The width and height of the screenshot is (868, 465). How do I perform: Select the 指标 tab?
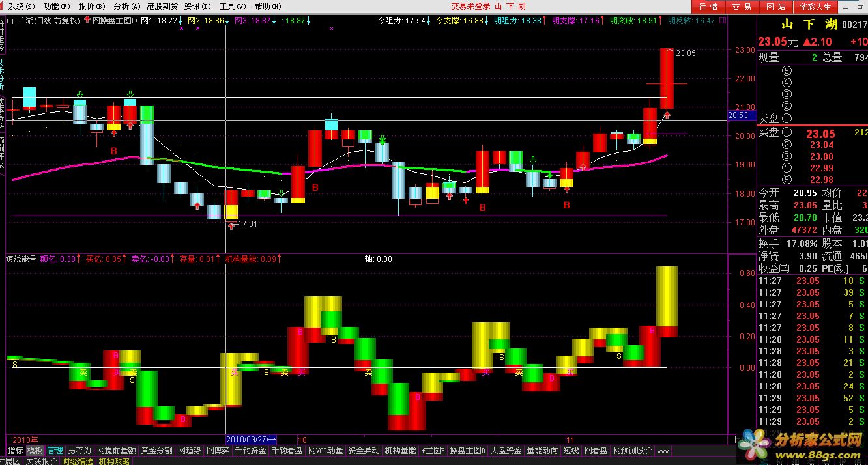point(15,450)
